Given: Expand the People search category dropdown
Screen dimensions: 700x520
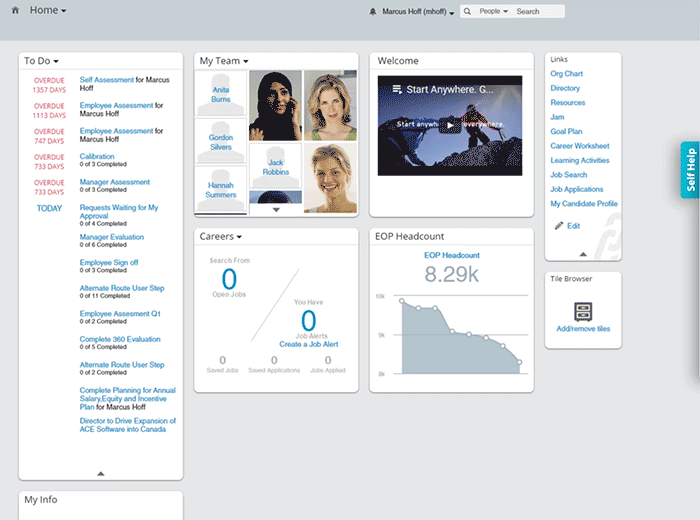Looking at the screenshot, I should (x=493, y=11).
